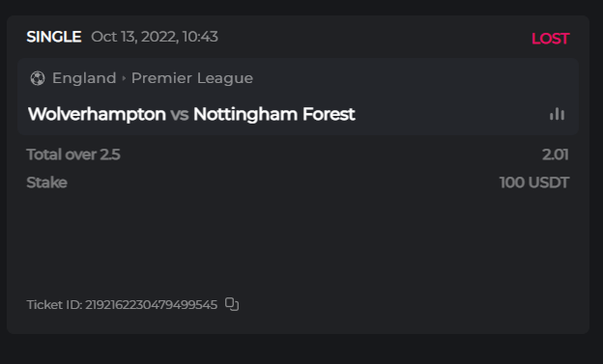
Task: Click the Ticket ID number text
Action: 151,305
